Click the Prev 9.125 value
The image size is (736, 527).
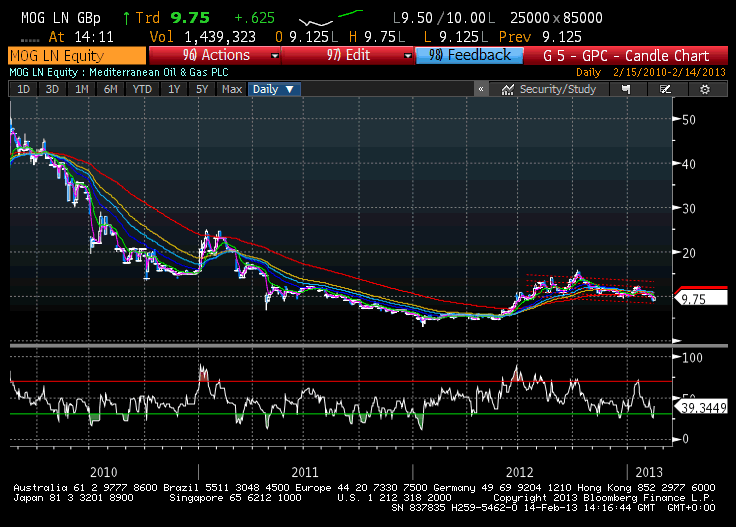[540, 37]
